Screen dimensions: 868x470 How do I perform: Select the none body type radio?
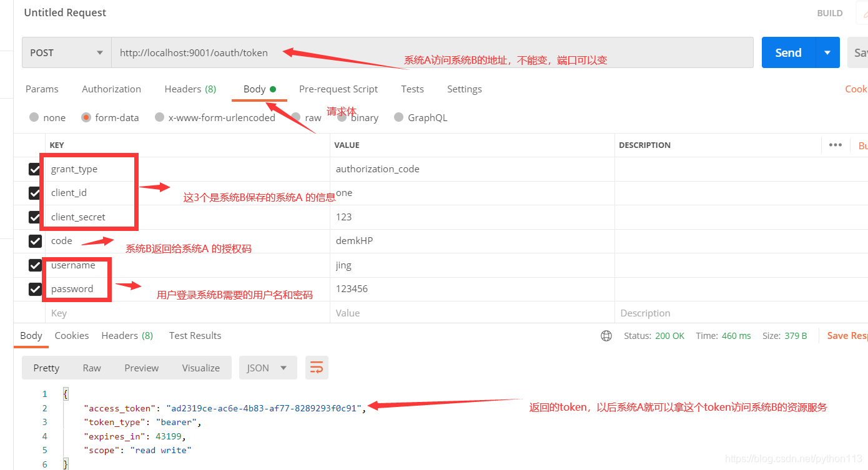[x=34, y=117]
